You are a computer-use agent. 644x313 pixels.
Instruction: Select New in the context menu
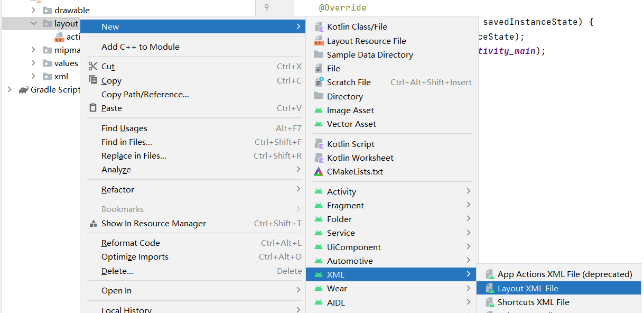click(193, 26)
